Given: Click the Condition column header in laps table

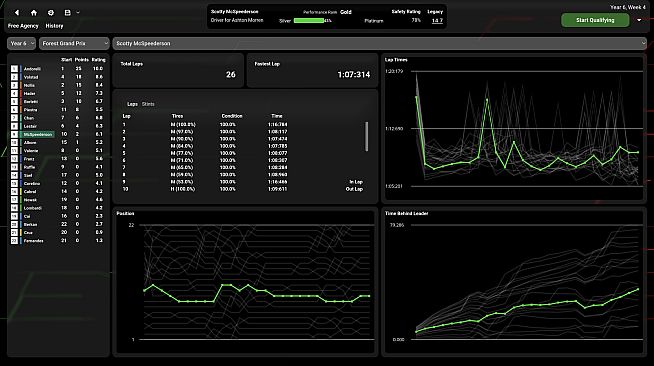Looking at the screenshot, I should pos(232,116).
